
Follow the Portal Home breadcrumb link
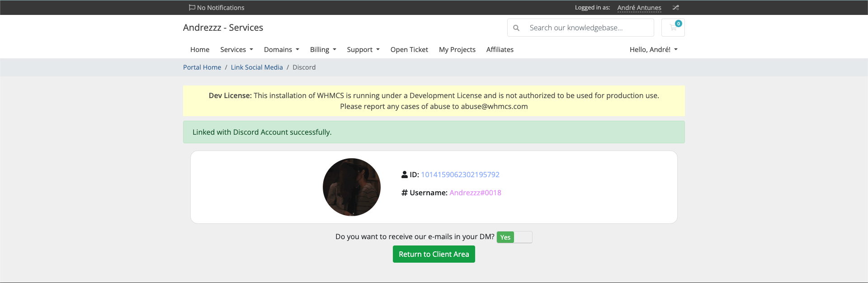tap(202, 67)
